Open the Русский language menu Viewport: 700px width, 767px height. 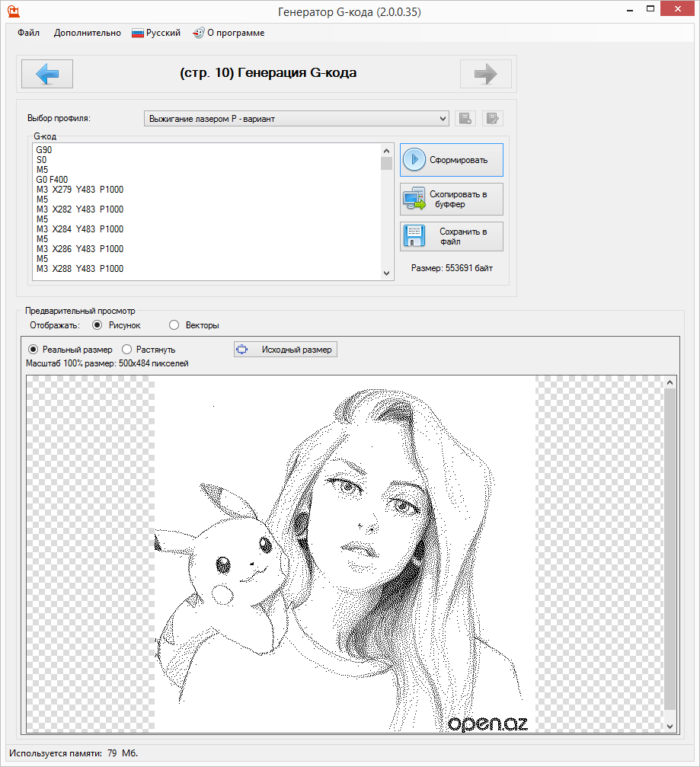(157, 33)
